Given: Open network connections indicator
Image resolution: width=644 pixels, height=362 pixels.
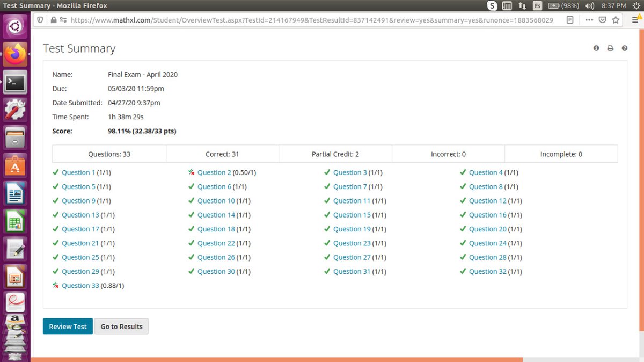Looking at the screenshot, I should click(x=522, y=6).
